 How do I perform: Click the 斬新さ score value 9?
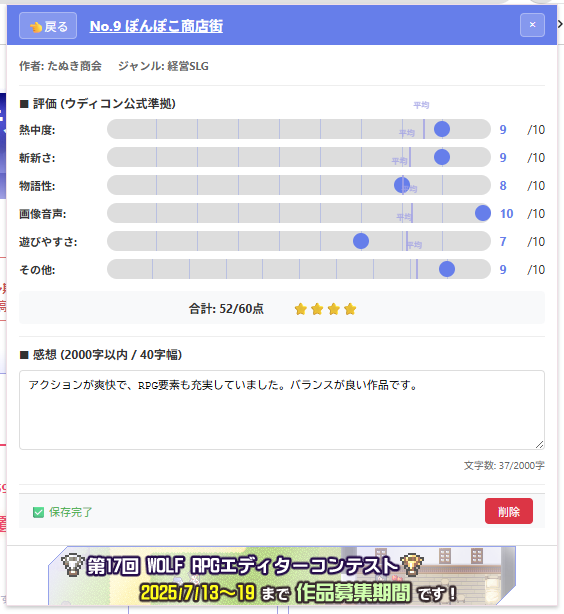pos(503,157)
